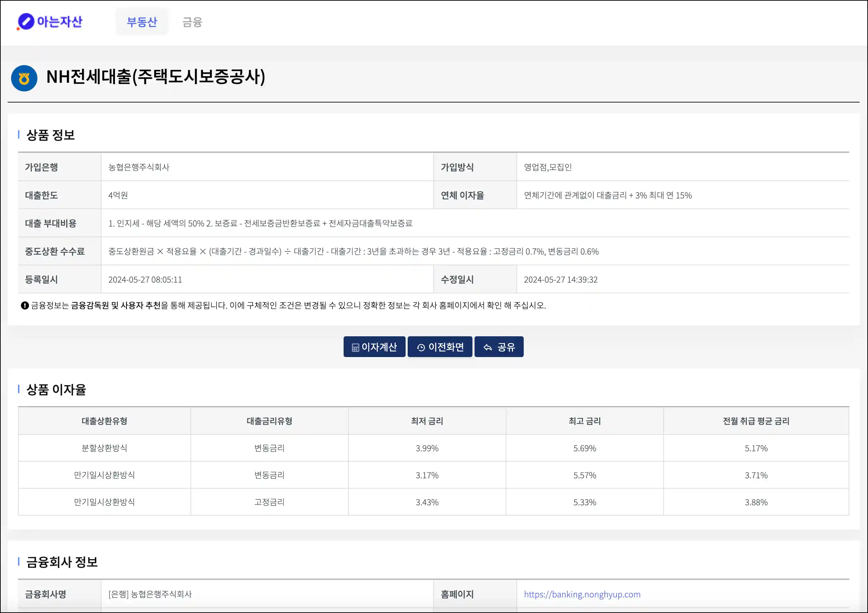
Task: Click the page title NH전세대출(주택도시보증공사)
Action: [x=156, y=77]
